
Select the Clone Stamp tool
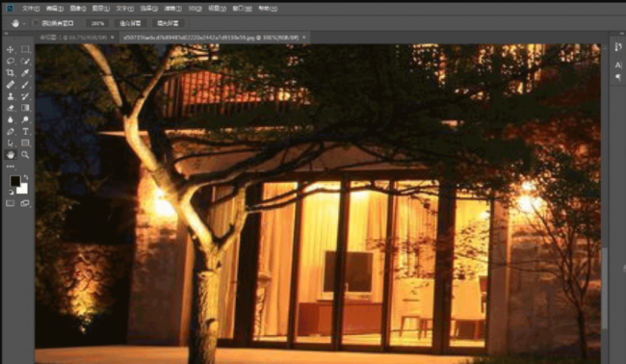(11, 96)
